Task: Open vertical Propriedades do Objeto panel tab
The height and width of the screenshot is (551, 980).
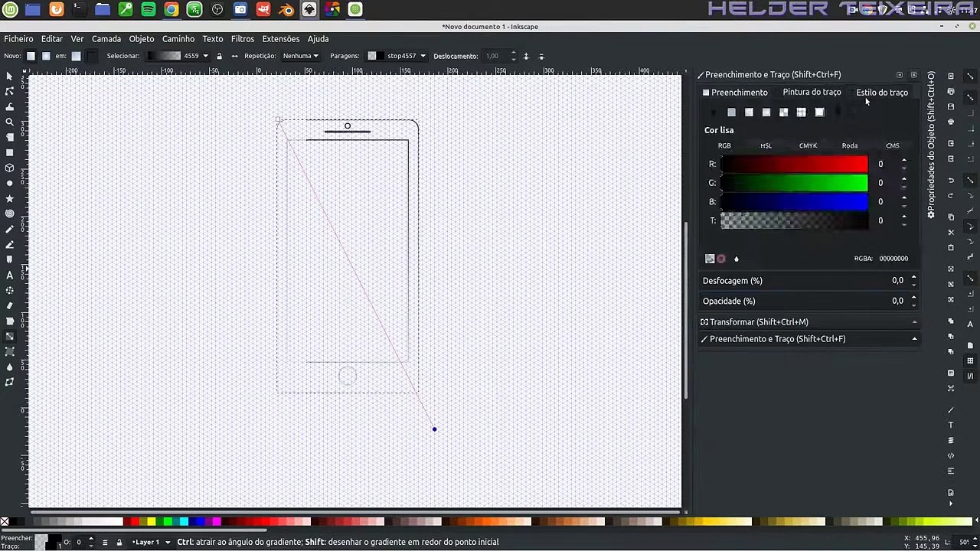Action: point(931,145)
